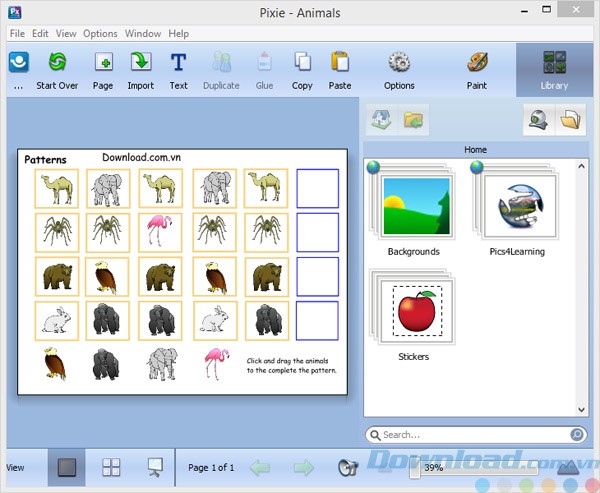Switch to the Library panel

click(554, 68)
